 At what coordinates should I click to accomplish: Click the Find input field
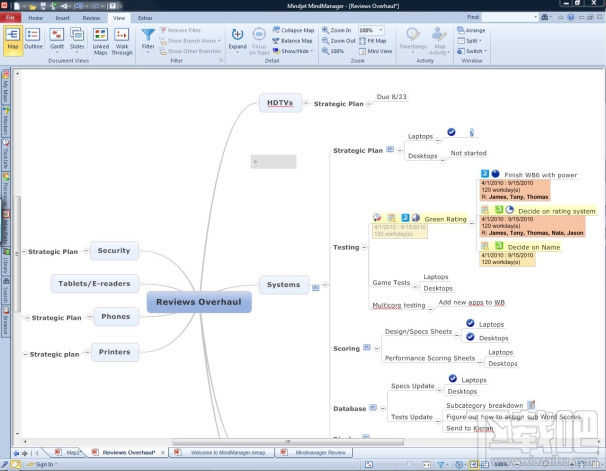pos(509,17)
